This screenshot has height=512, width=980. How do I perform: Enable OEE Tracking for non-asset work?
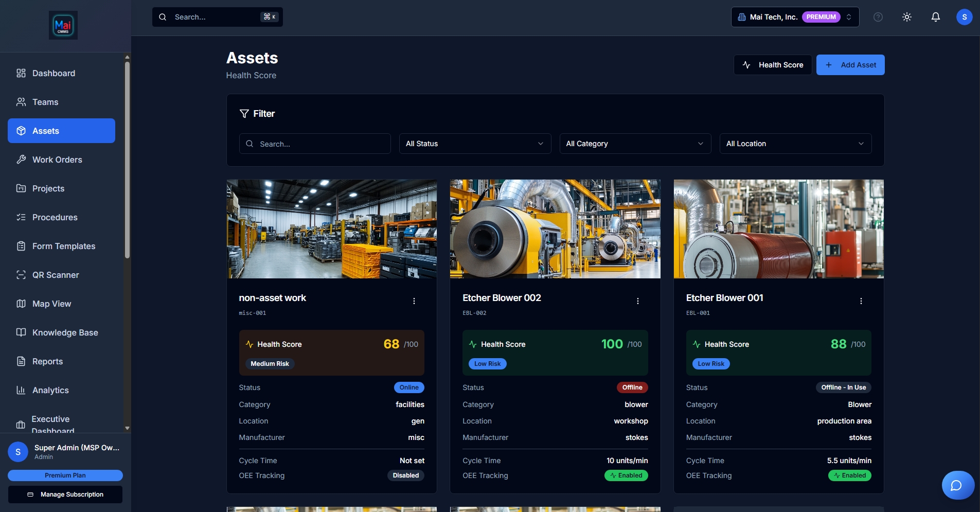pyautogui.click(x=405, y=475)
